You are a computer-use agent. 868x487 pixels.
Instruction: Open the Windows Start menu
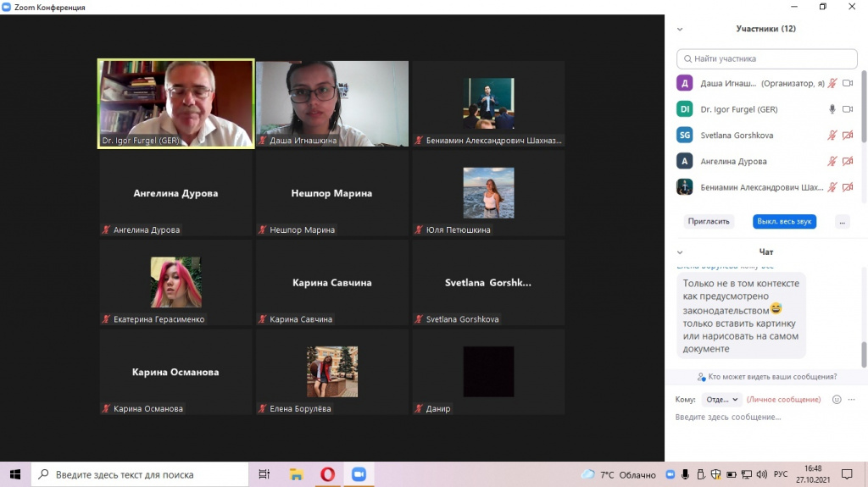(15, 474)
